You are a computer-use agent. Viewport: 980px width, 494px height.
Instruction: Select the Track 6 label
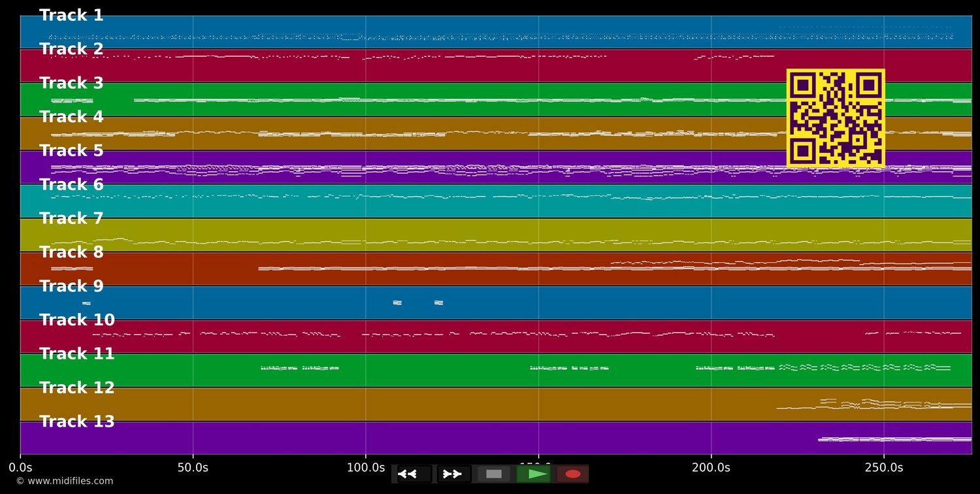(71, 185)
